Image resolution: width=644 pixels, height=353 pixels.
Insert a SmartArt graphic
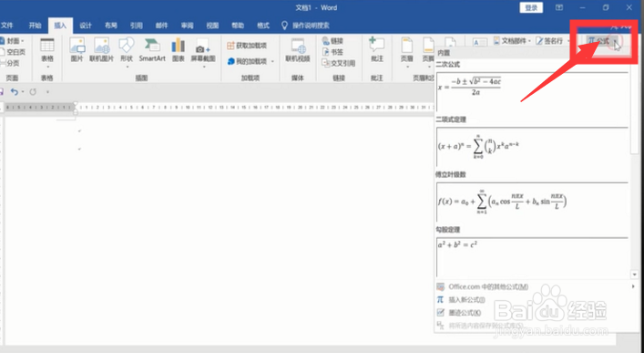click(152, 50)
